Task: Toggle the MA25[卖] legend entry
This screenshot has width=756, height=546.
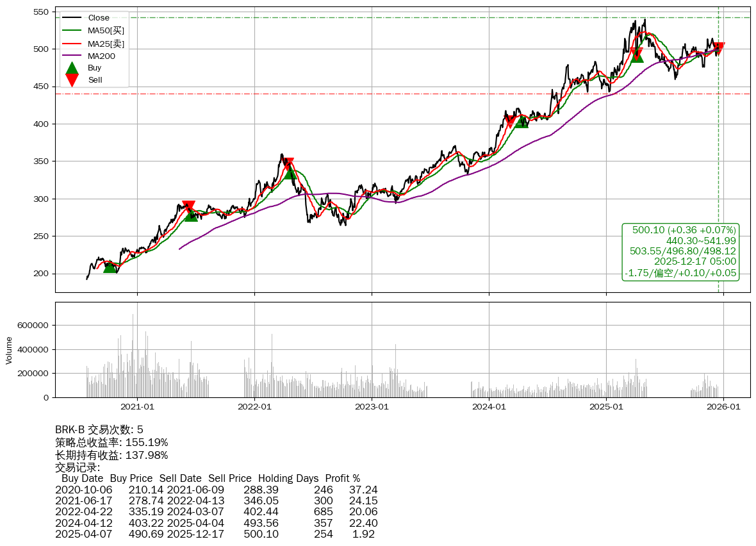Action: (x=106, y=44)
